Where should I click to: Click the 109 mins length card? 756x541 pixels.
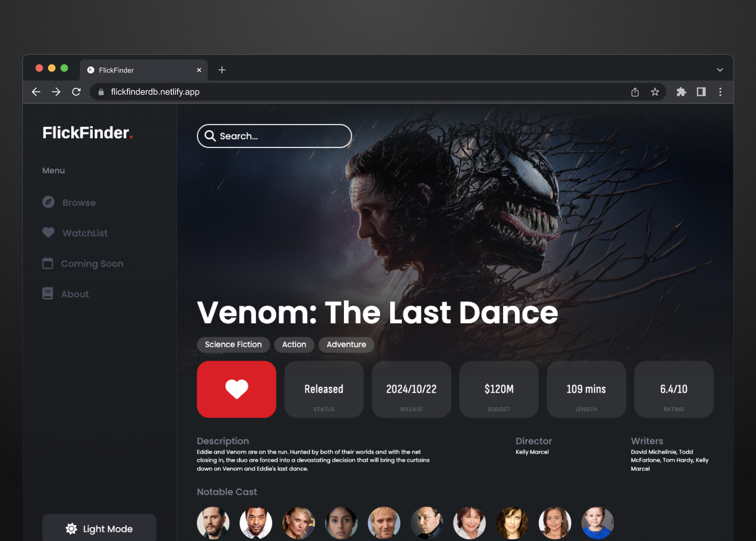click(586, 389)
